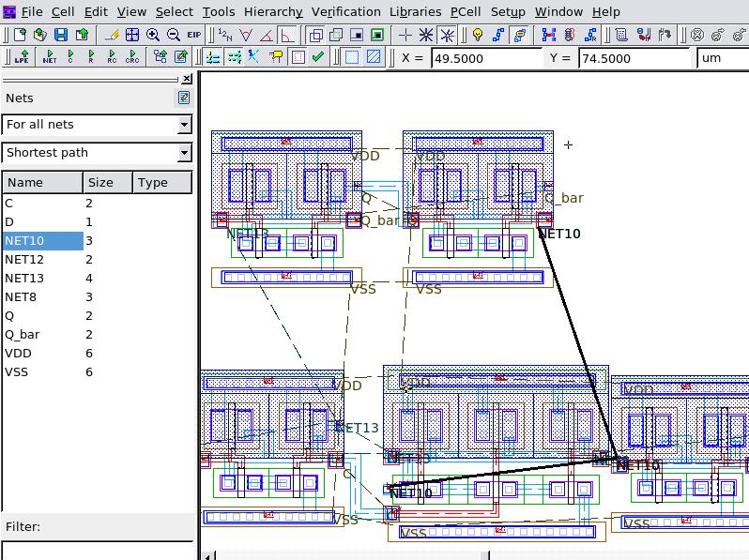Click the Zoom In magnifier icon

click(153, 35)
